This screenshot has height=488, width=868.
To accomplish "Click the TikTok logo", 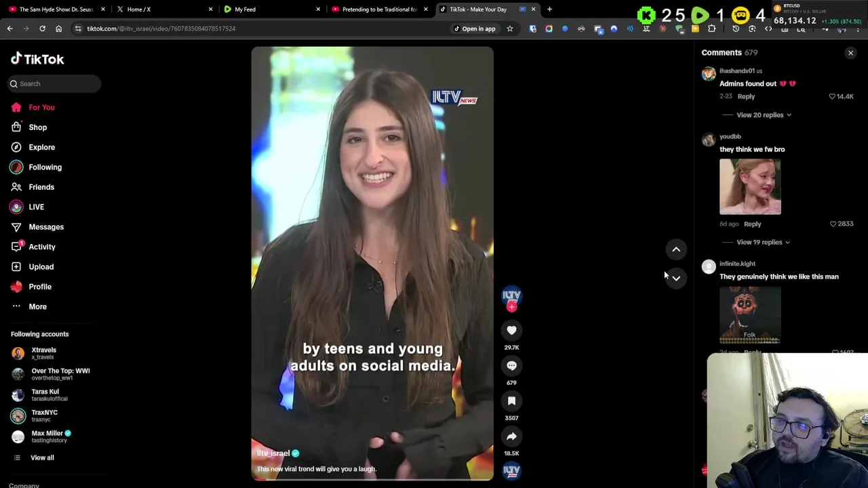I will pyautogui.click(x=37, y=59).
